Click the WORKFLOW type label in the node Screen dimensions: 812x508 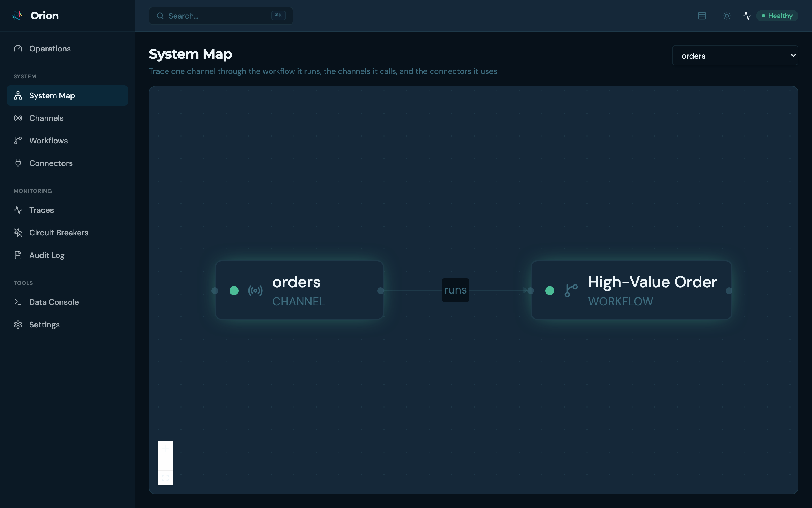click(621, 301)
